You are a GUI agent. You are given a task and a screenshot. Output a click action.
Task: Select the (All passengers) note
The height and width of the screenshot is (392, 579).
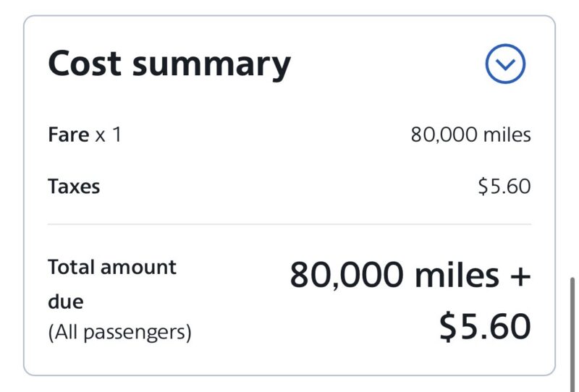[x=119, y=333]
